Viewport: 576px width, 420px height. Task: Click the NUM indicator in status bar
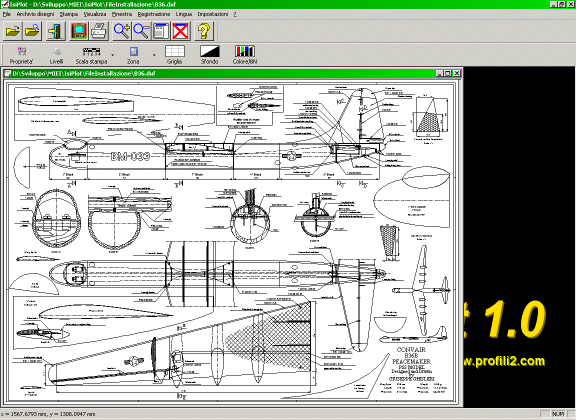coord(558,414)
